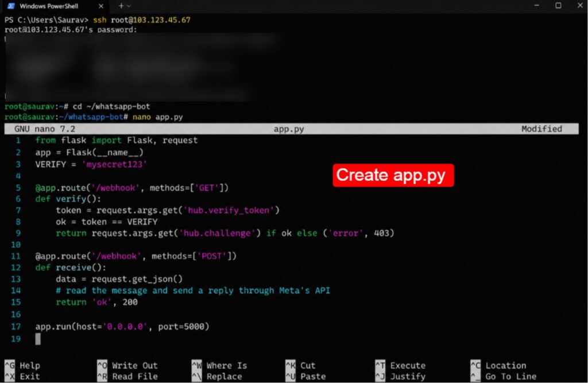Close the Windows PowerShell tab

(101, 6)
